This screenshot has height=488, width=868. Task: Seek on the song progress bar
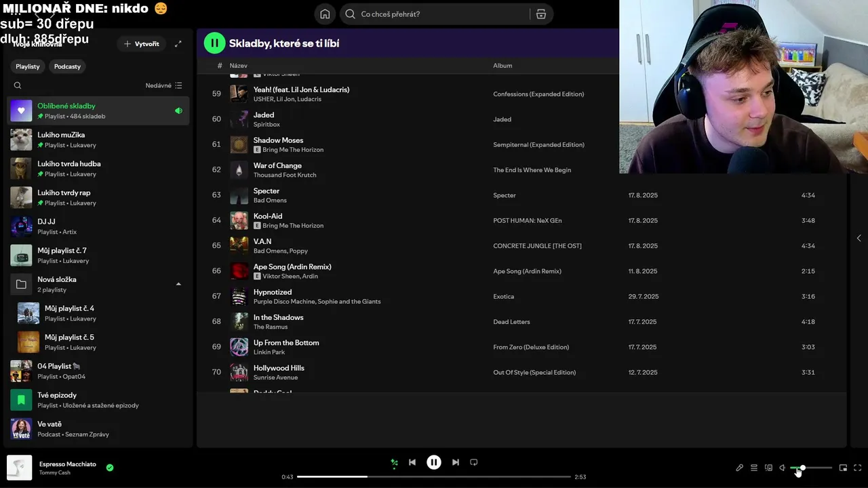[x=434, y=476]
